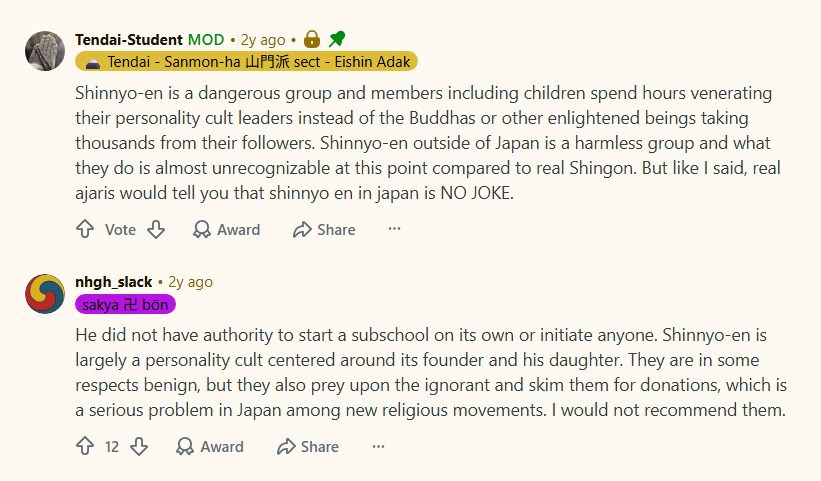
Task: Open nhgh_slack username profile link
Action: coord(114,282)
